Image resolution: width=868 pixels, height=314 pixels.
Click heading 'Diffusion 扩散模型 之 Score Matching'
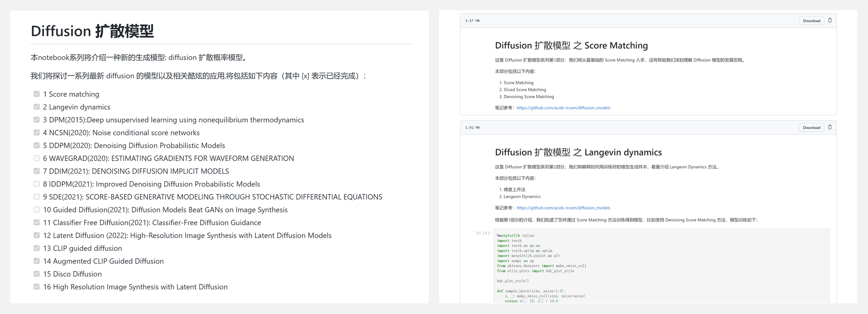571,45
